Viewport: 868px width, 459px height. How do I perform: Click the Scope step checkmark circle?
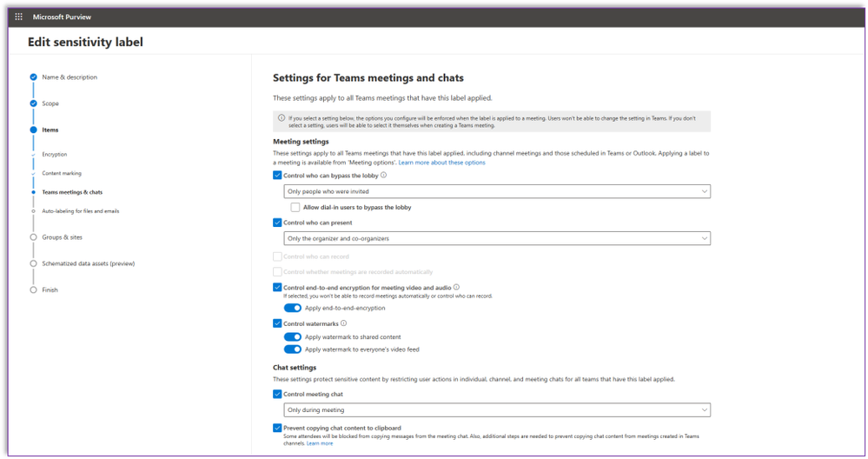33,103
